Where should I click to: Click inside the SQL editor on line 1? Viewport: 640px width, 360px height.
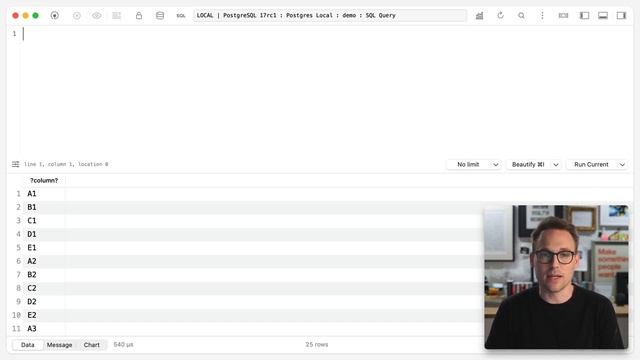click(x=327, y=34)
